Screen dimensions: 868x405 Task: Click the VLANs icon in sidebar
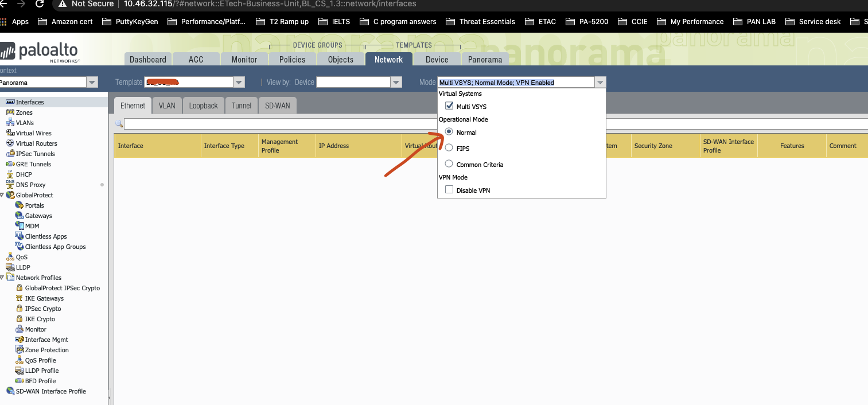click(10, 123)
